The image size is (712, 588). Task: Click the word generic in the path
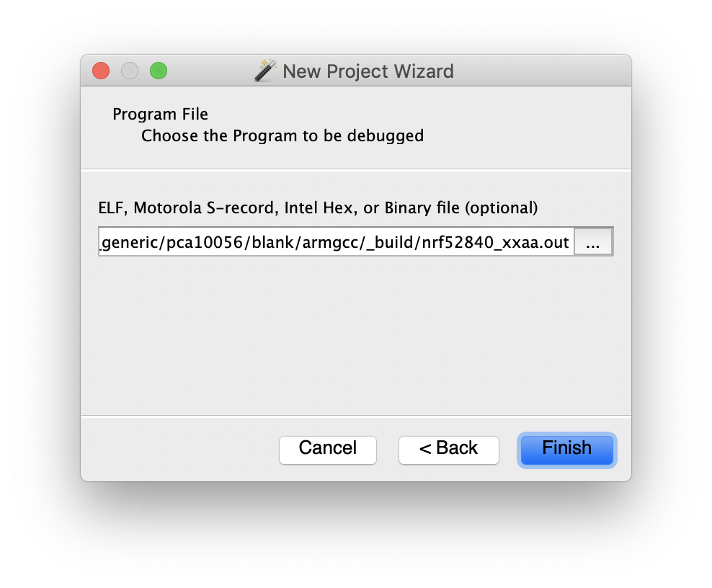click(132, 242)
